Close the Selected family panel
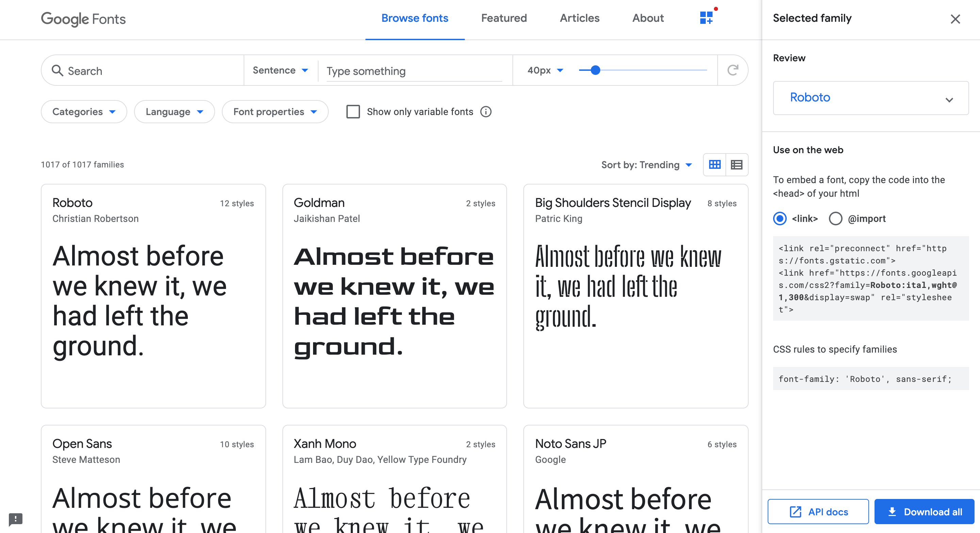Image resolution: width=980 pixels, height=533 pixels. 955,19
